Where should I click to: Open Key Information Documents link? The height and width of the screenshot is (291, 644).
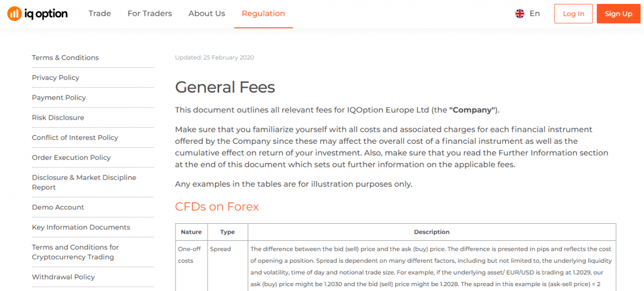point(81,227)
